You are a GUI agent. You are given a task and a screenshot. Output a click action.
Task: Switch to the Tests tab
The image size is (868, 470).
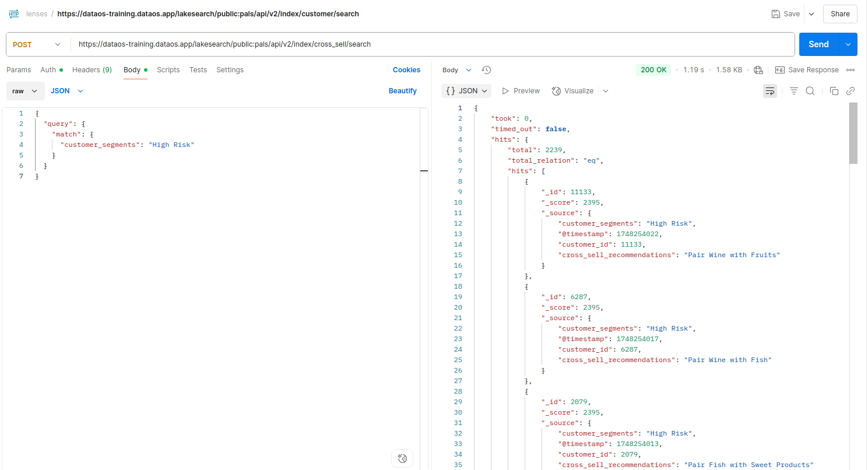(198, 70)
